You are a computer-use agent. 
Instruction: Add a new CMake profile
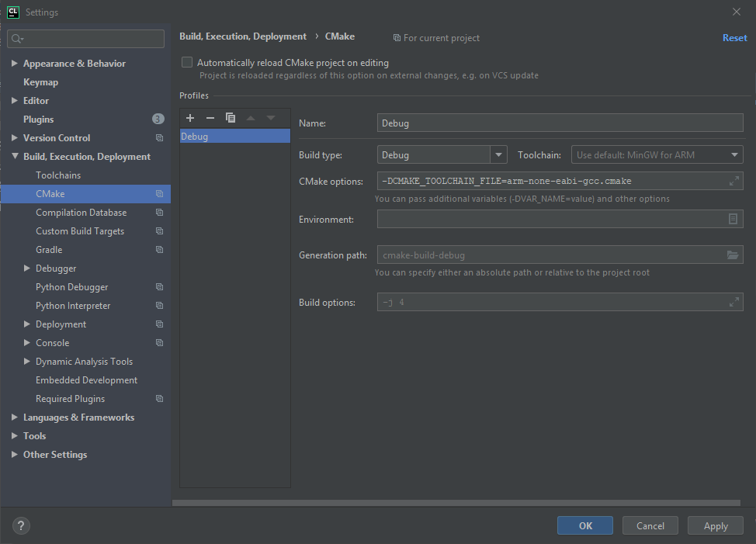point(190,118)
